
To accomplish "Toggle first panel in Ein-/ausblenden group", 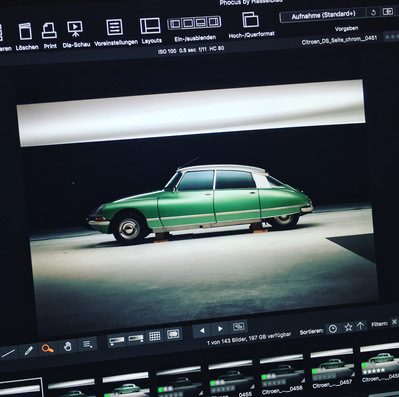I will click(175, 23).
